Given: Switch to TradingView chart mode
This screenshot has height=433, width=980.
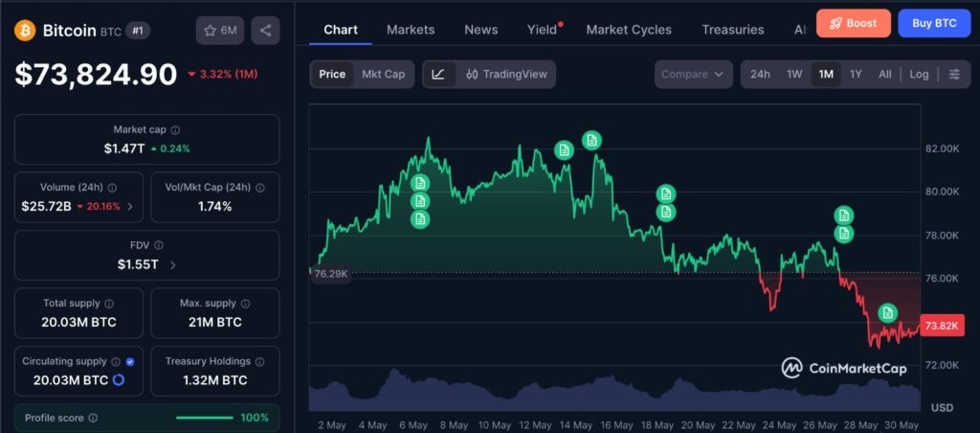Looking at the screenshot, I should point(506,75).
